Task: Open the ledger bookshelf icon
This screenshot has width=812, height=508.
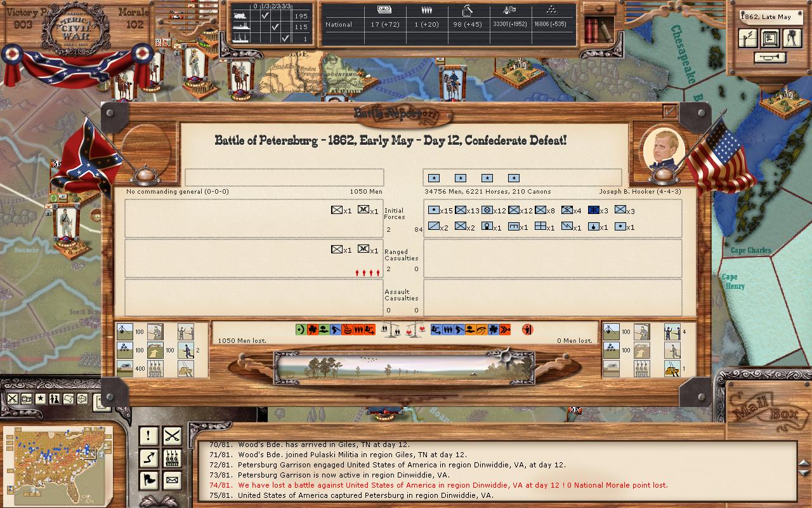Action: [598, 29]
